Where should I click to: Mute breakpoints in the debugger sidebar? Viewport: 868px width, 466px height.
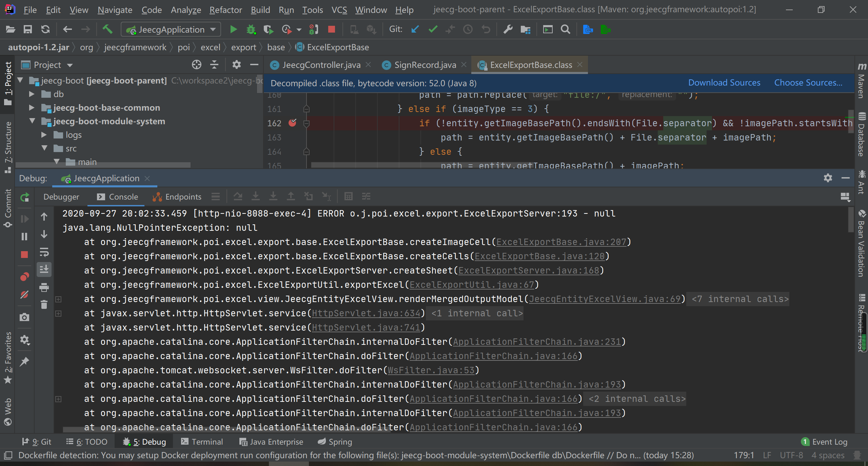[x=24, y=295]
